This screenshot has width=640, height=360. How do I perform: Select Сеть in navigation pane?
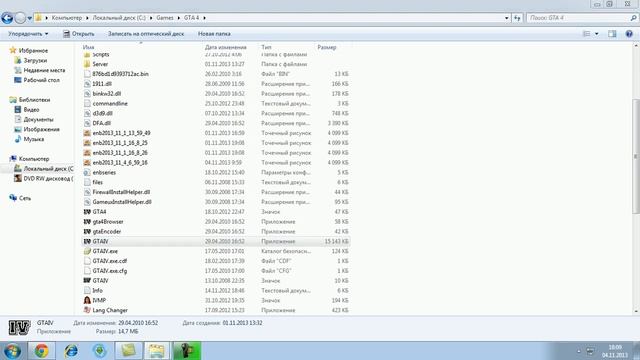coord(24,198)
